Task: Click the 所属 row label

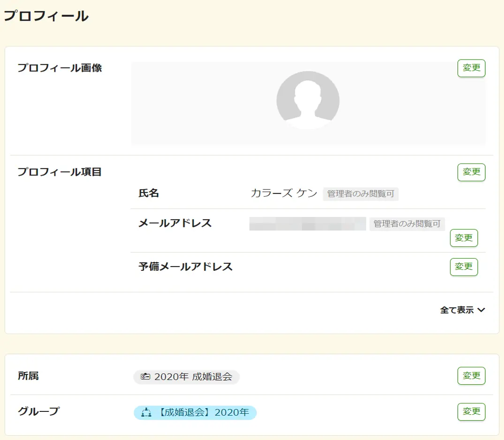Action: [x=28, y=376]
